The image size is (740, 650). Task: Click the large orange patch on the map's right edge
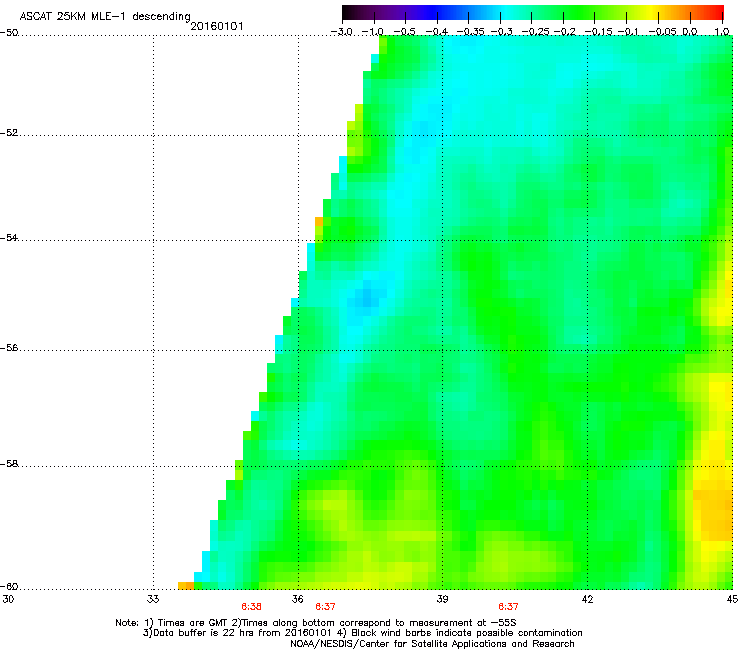tap(715, 515)
